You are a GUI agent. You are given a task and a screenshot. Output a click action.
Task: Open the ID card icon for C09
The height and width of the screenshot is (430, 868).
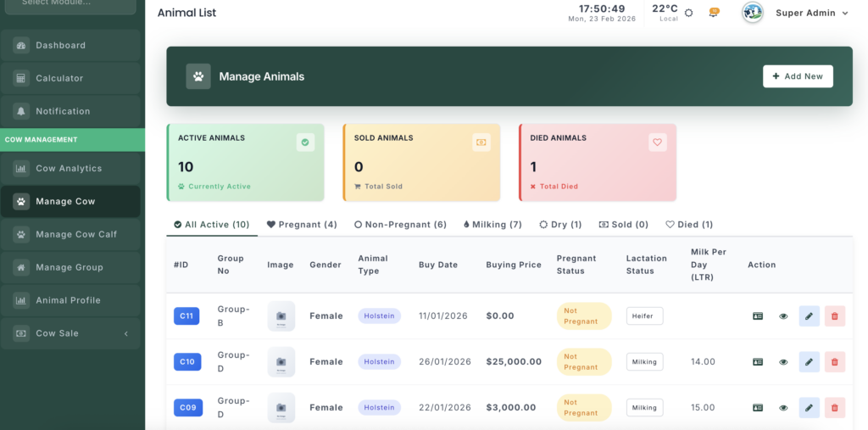(x=758, y=408)
